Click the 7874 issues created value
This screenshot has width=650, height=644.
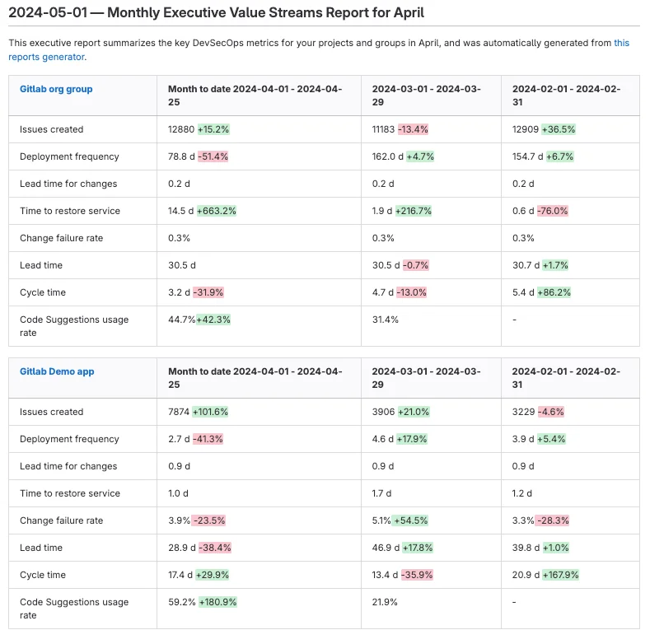tap(179, 412)
